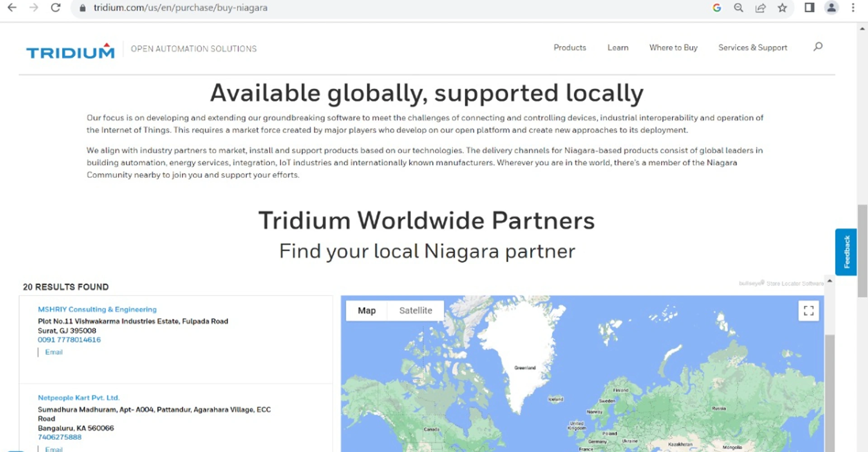
Task: Share this page via share icon
Action: click(x=760, y=8)
